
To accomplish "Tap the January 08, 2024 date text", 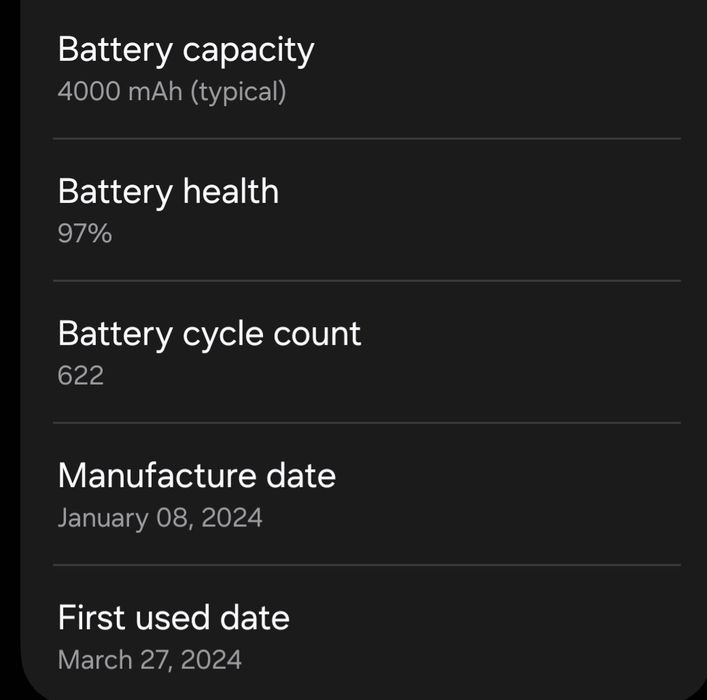I will pyautogui.click(x=160, y=518).
